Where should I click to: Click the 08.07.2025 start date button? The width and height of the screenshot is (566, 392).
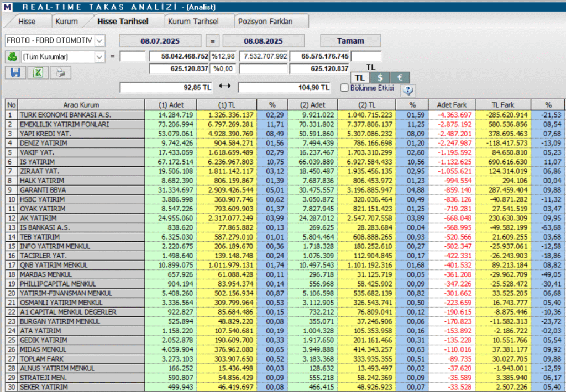pos(160,41)
